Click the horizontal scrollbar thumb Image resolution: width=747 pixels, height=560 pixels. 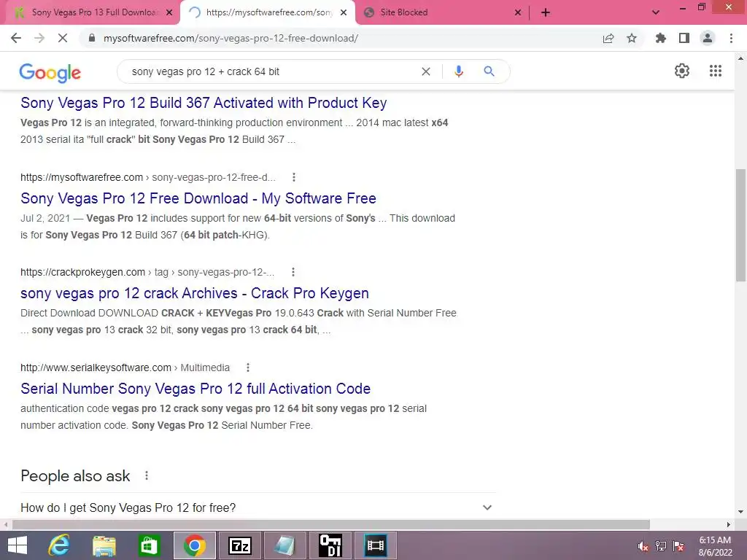[331, 524]
